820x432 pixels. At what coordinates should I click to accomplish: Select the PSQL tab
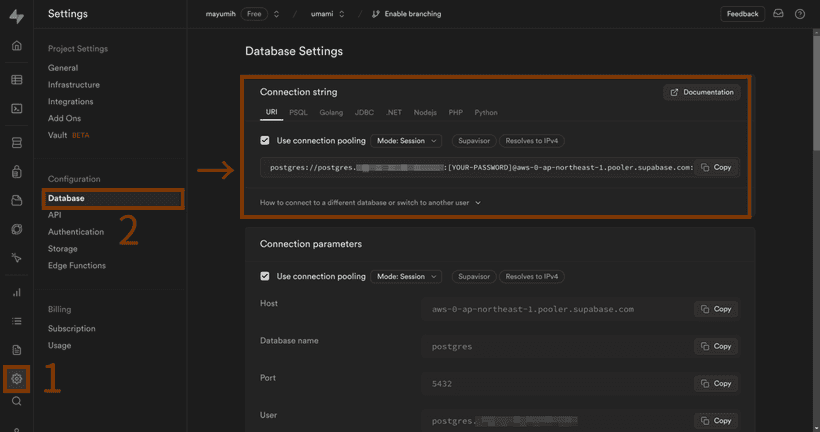tap(298, 112)
